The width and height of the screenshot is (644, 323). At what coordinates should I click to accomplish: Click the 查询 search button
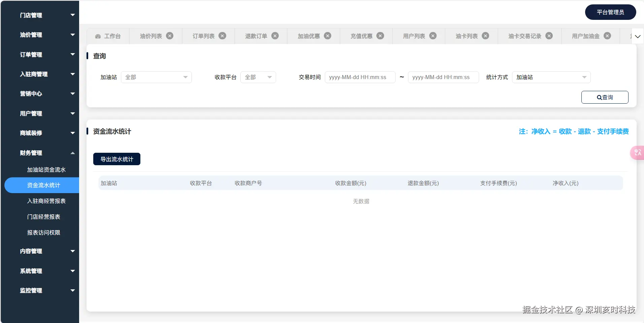point(605,97)
